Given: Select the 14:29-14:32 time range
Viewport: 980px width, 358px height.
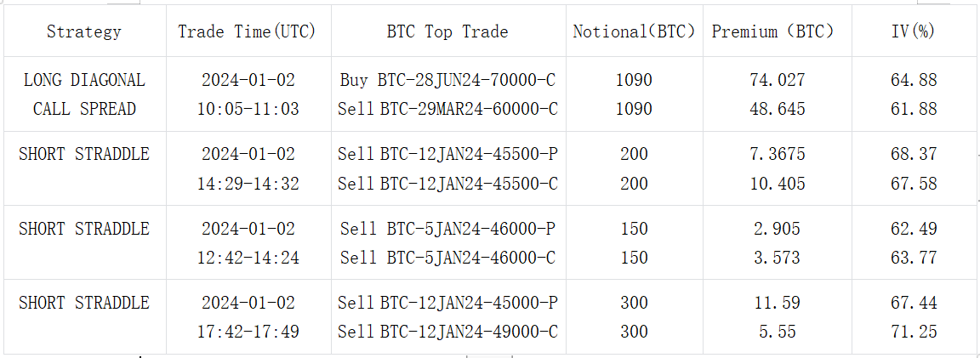Looking at the screenshot, I should pyautogui.click(x=248, y=184).
